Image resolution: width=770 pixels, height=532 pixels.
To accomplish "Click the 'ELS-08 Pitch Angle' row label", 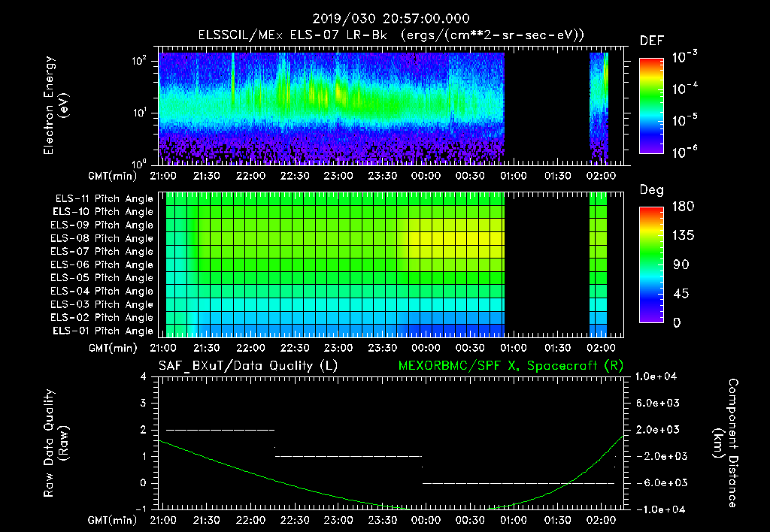I will [x=102, y=238].
